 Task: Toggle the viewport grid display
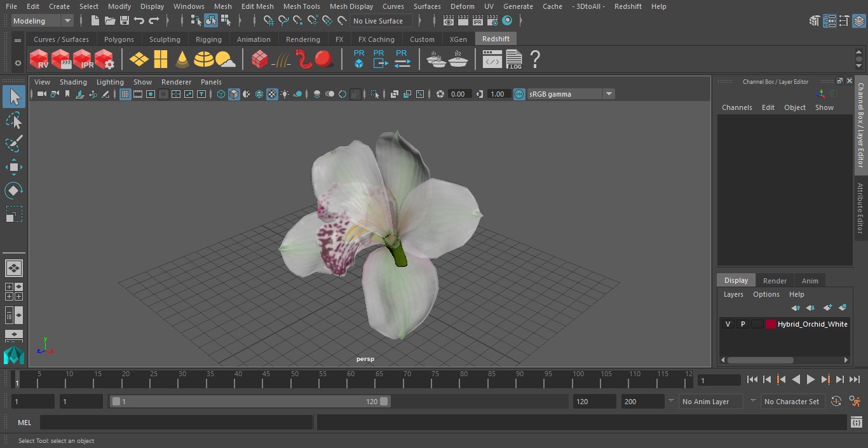point(125,94)
